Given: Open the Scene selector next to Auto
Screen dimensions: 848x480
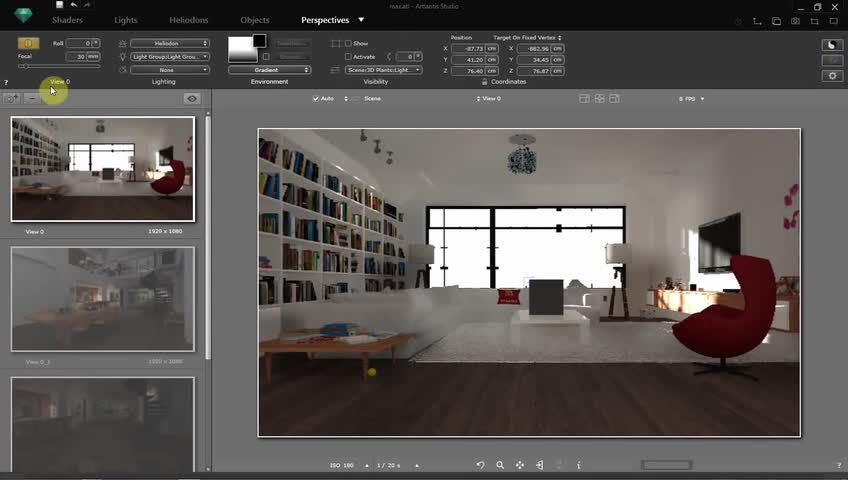Looking at the screenshot, I should (363, 98).
